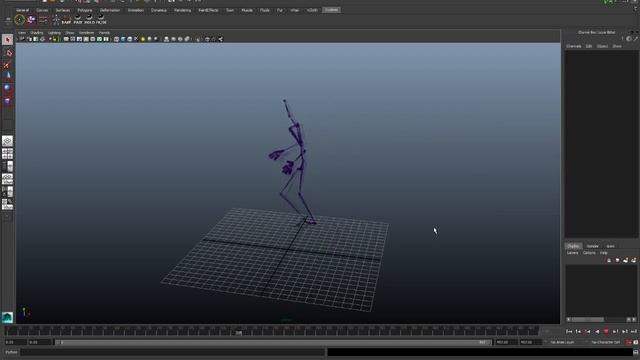Viewport: 640px width, 360px height.
Task: Open Channel Box Object menu
Action: (602, 47)
